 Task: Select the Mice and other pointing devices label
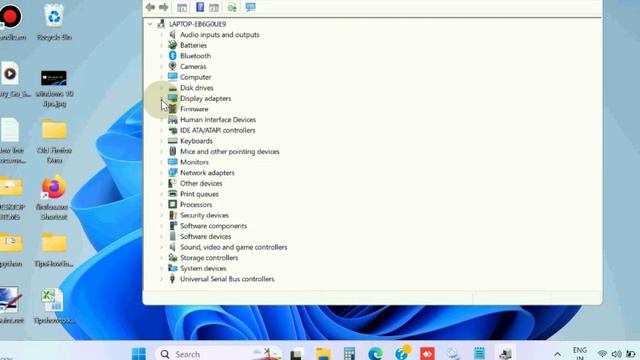[x=230, y=151]
